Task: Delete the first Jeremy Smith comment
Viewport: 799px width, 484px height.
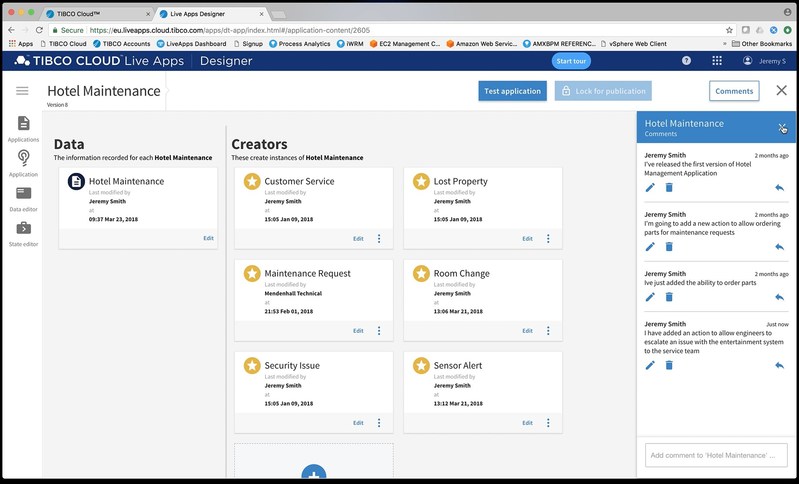Action: tap(669, 188)
